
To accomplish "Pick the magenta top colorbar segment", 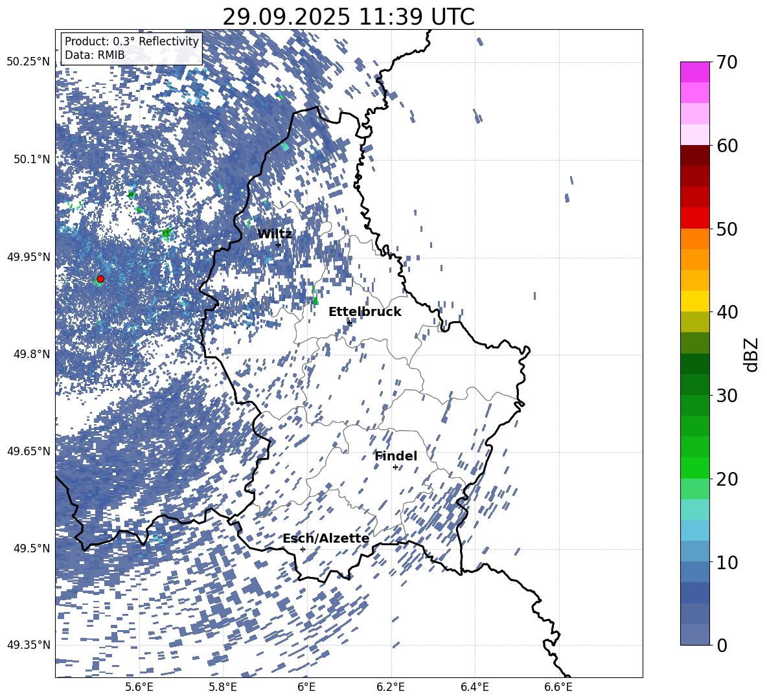I will pyautogui.click(x=694, y=72).
